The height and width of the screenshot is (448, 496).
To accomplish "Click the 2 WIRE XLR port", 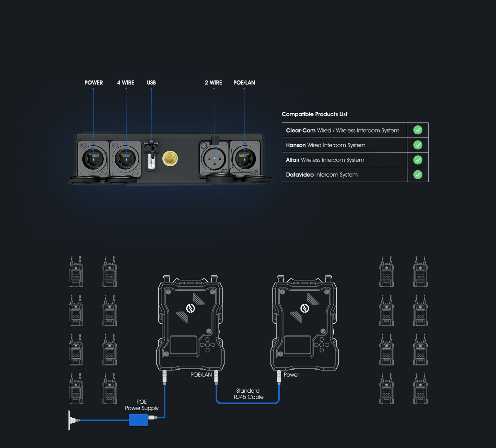I will (x=214, y=158).
